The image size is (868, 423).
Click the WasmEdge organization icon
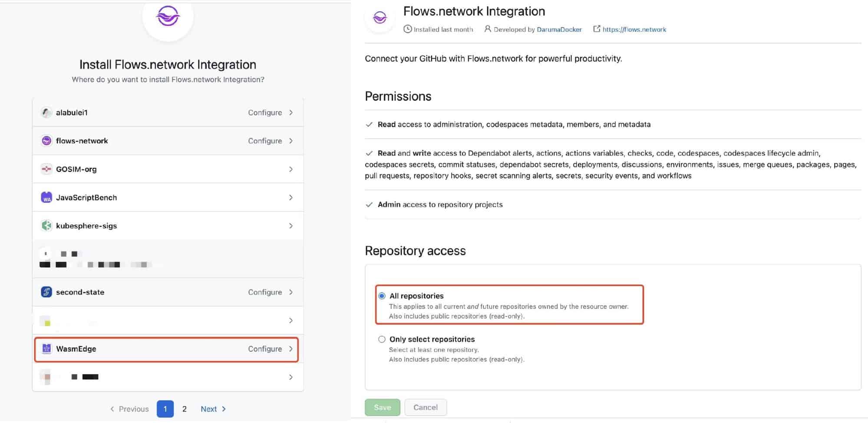(46, 349)
